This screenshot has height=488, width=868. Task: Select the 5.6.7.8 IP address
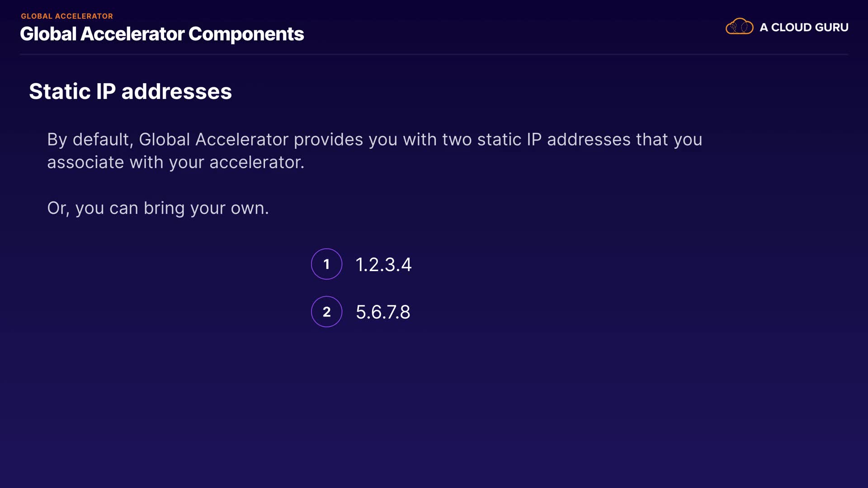[383, 312]
